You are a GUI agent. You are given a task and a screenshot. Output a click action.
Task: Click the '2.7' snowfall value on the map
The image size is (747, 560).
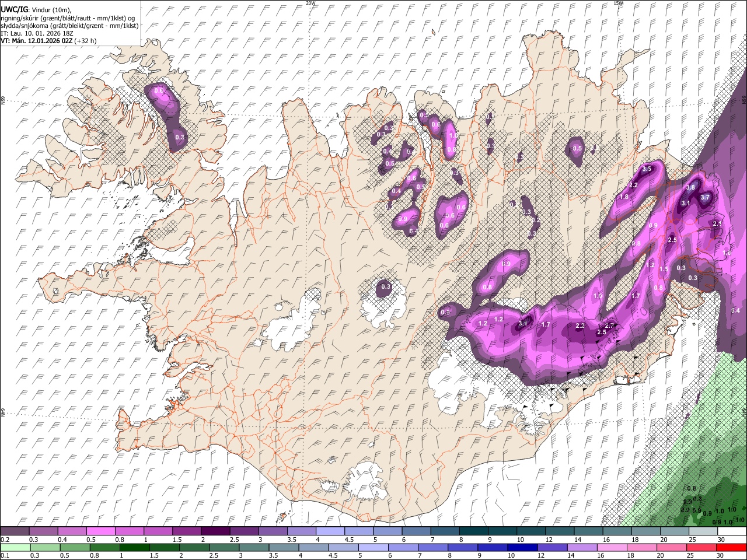pos(610,325)
